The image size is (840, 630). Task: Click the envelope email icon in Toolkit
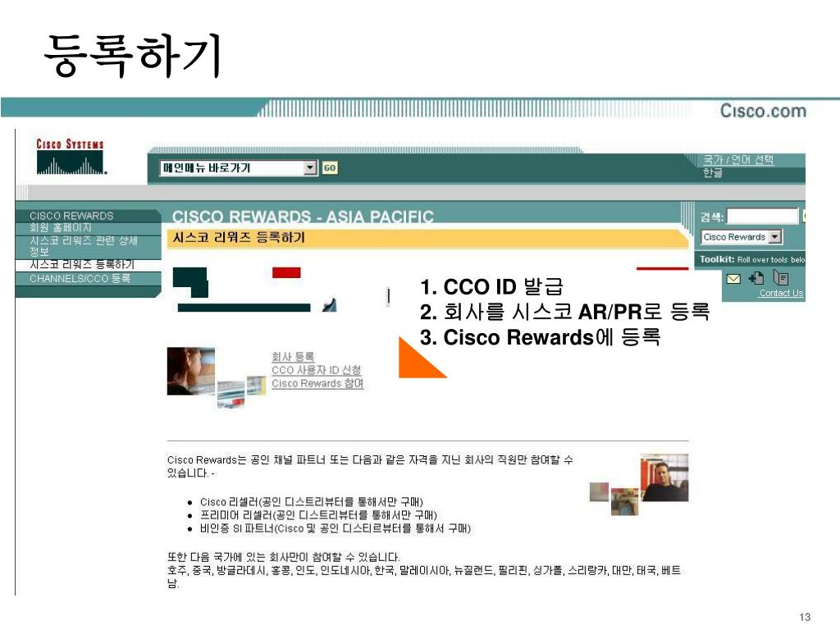pos(733,279)
